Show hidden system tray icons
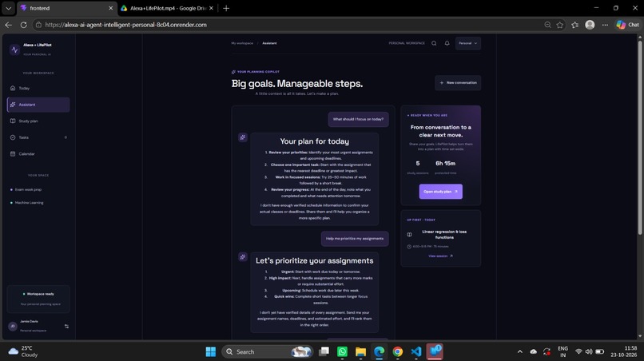Viewport: 644px width, 361px height. (x=519, y=351)
